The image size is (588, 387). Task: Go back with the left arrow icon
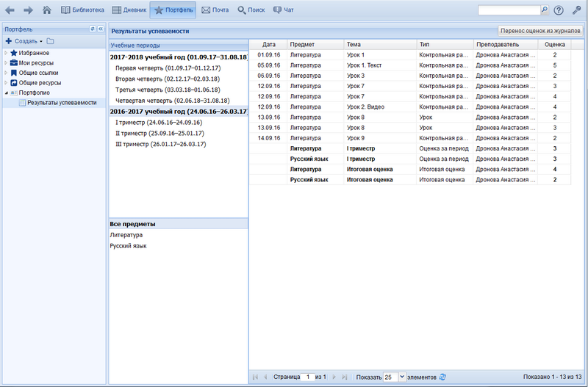coord(10,10)
